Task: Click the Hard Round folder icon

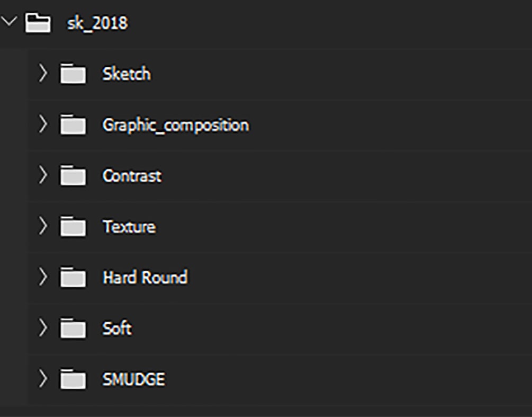Action: [73, 277]
